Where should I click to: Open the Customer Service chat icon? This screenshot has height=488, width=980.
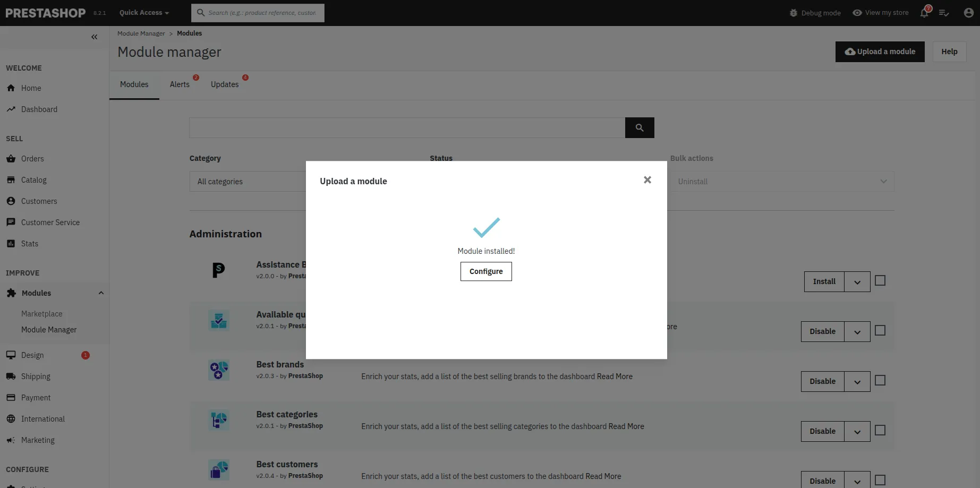(11, 222)
